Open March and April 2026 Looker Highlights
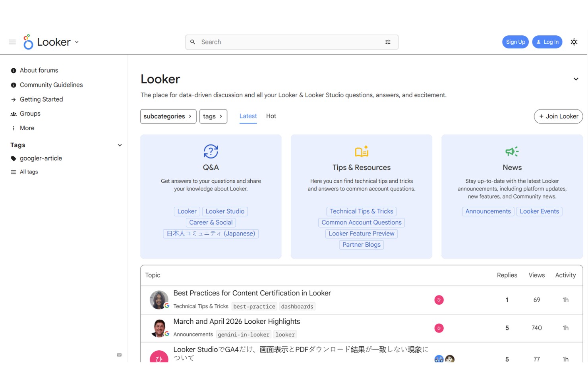The image size is (588, 392). coord(236,321)
